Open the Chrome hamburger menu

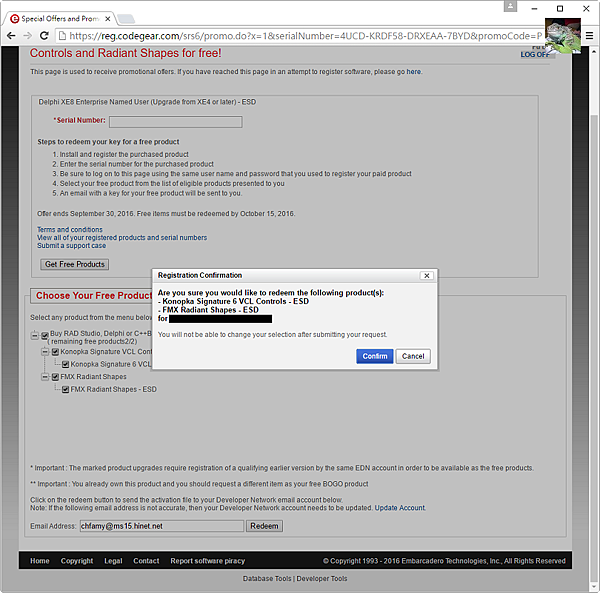tap(590, 36)
